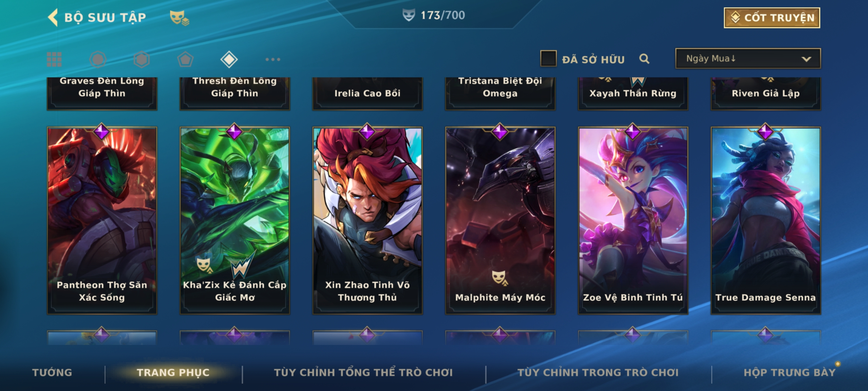Open the golden mask coins icon
Viewport: 868px width, 391px height.
coord(179,18)
